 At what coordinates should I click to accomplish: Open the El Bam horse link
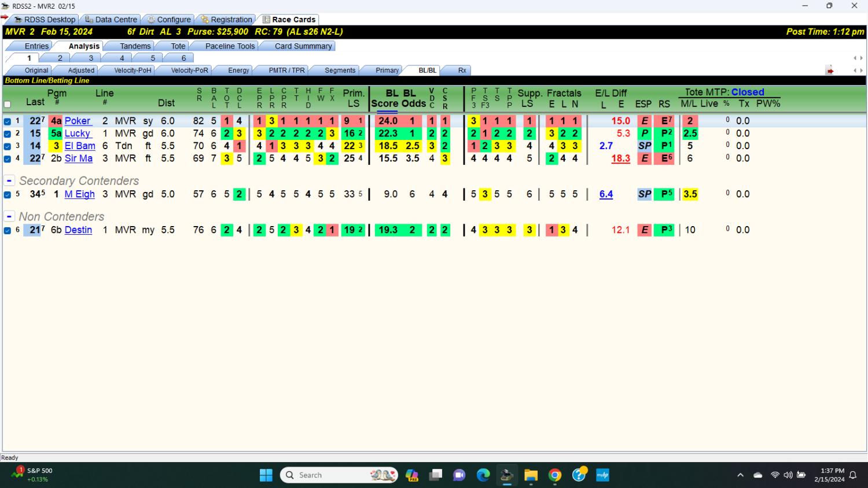coord(80,146)
